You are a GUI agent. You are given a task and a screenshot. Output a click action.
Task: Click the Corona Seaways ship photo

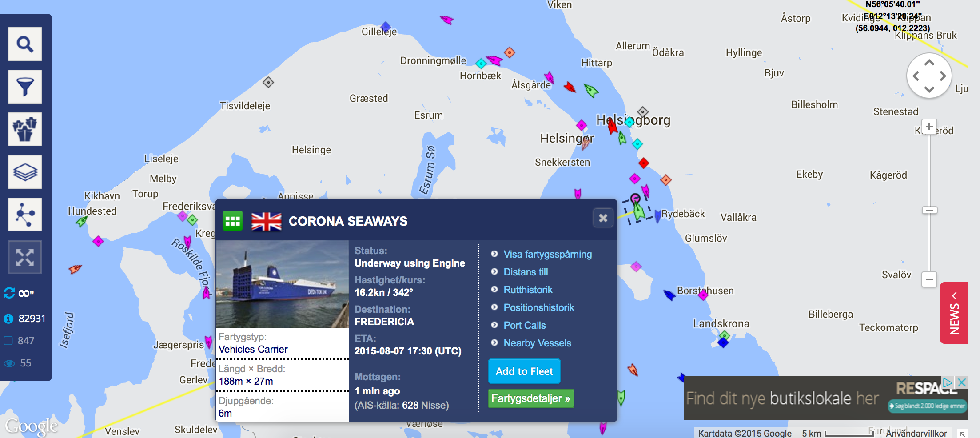click(282, 284)
